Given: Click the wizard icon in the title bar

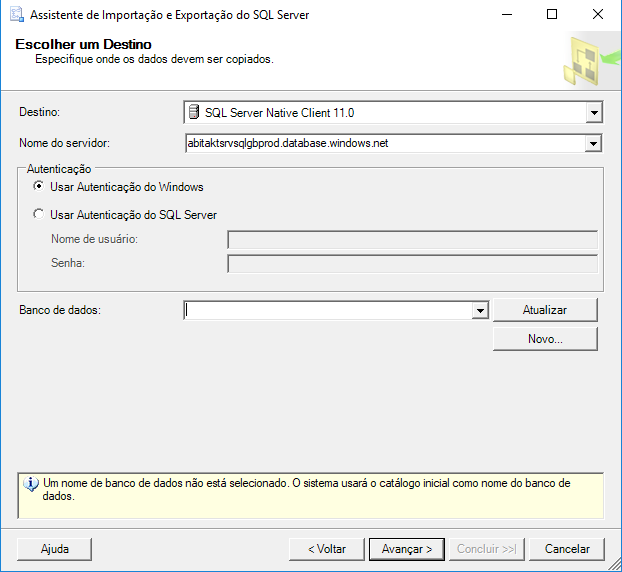Looking at the screenshot, I should pyautogui.click(x=17, y=15).
